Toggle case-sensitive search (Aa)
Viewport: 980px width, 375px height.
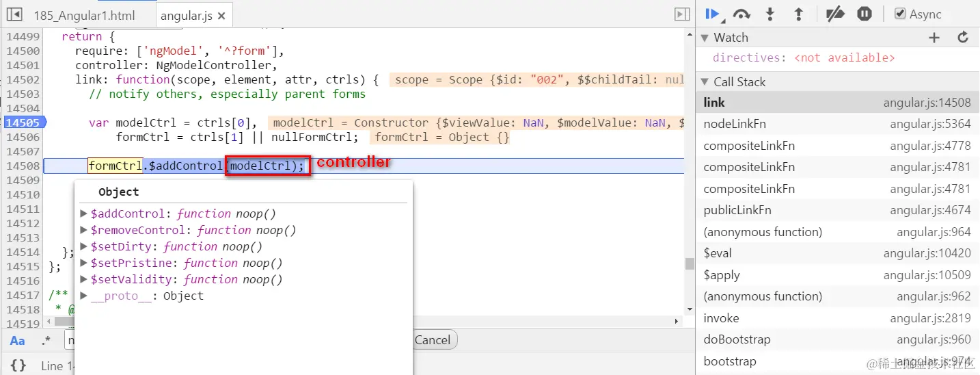pyautogui.click(x=18, y=340)
